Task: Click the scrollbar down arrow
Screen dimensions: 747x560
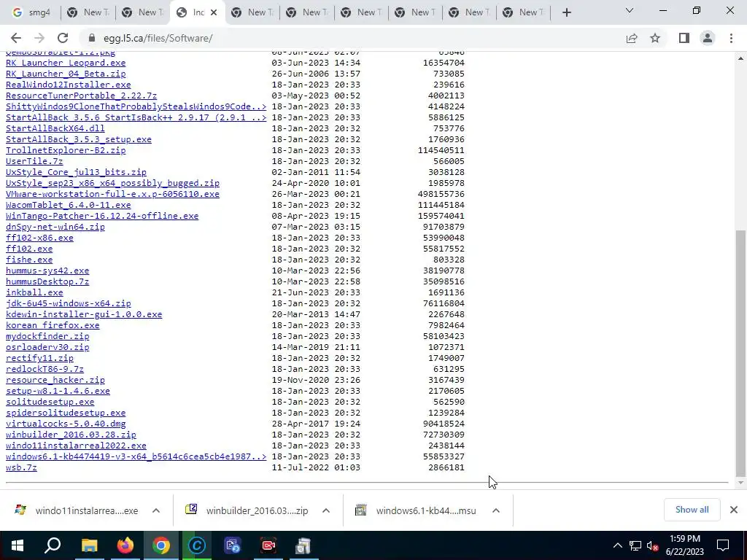Action: pos(740,483)
